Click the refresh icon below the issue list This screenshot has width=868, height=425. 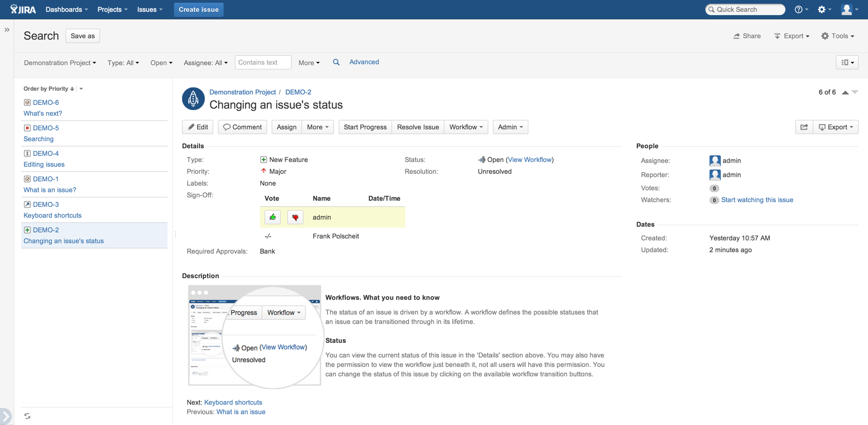click(27, 416)
